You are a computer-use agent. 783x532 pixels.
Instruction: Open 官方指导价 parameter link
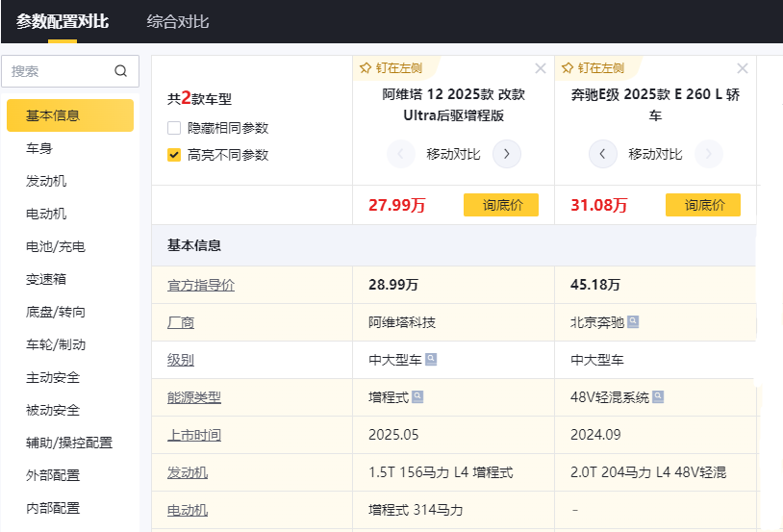coord(201,285)
